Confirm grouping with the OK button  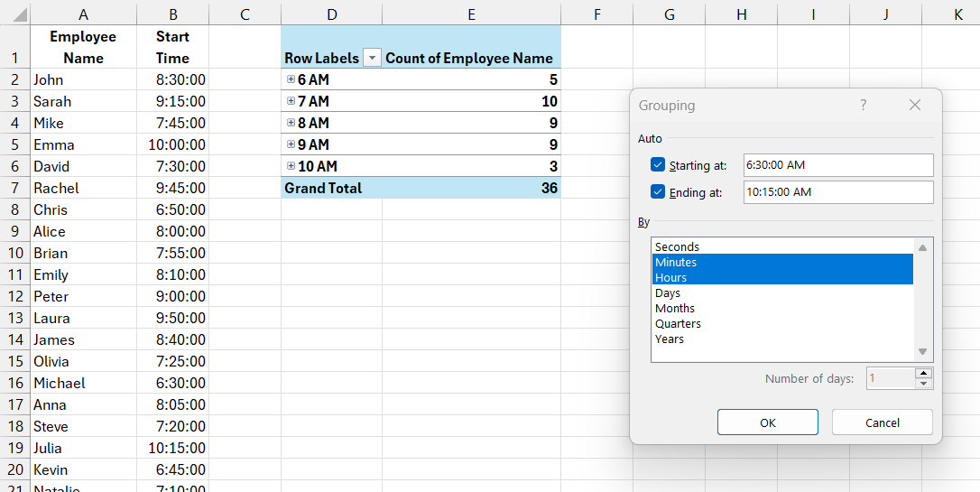pyautogui.click(x=768, y=422)
